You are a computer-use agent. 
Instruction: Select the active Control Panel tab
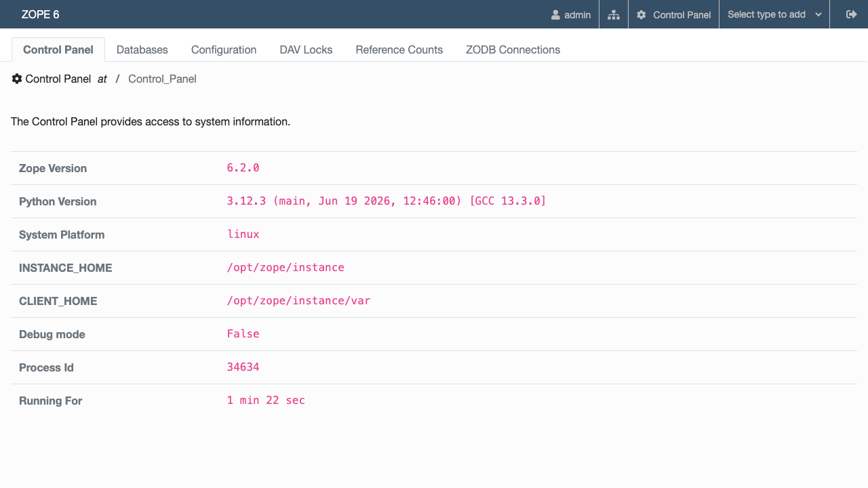point(58,49)
